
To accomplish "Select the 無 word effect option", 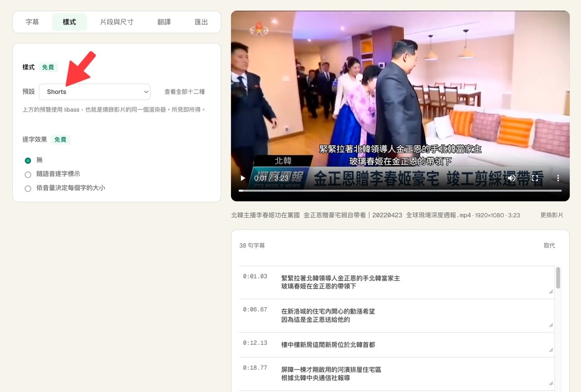I will point(28,160).
